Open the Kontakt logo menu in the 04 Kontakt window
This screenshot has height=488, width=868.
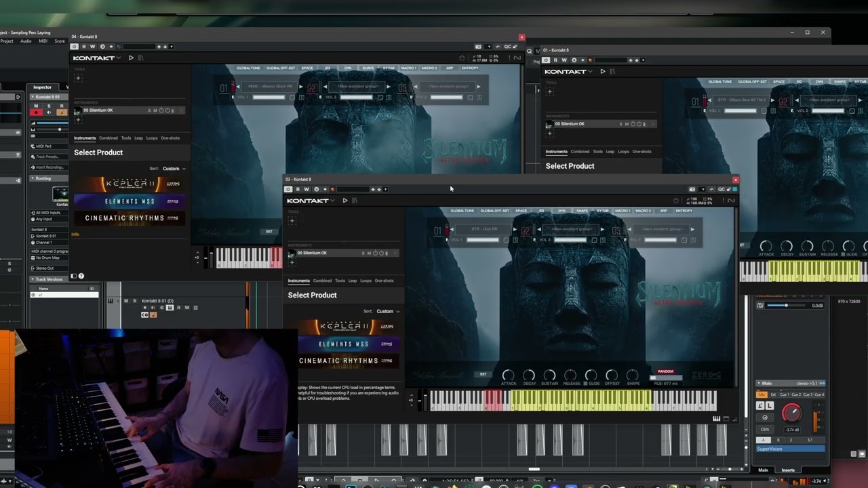[96, 58]
